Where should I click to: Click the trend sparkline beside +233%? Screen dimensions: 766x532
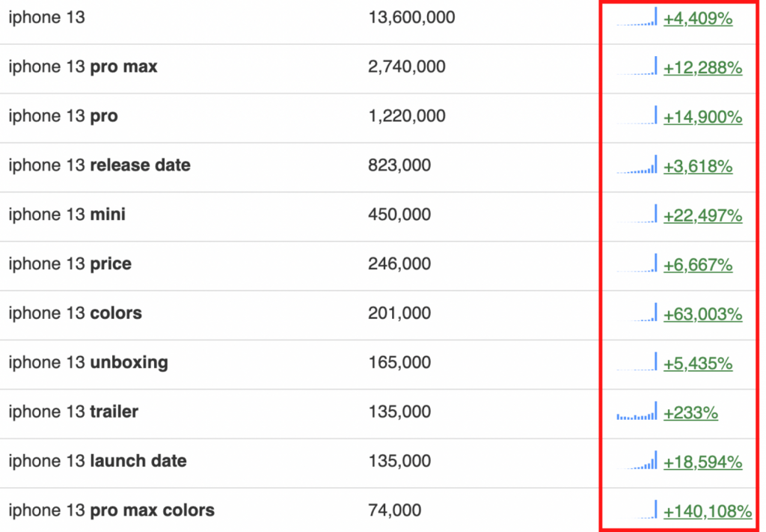tap(637, 412)
